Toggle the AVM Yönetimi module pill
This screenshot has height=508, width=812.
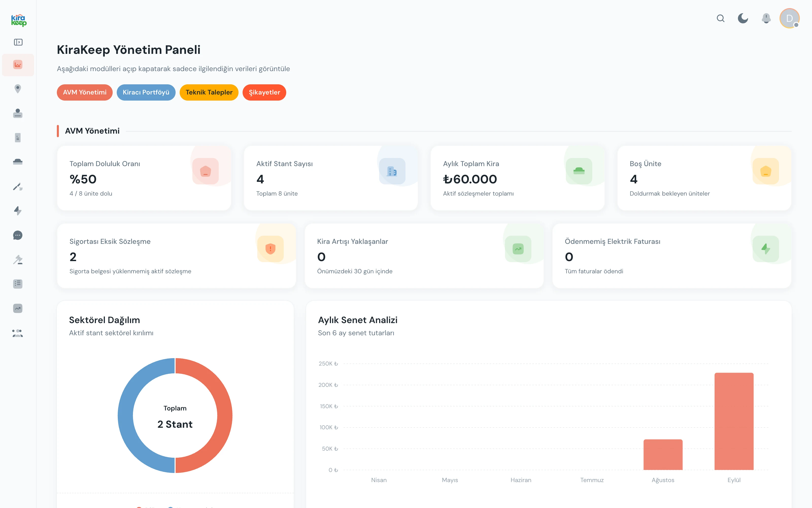click(x=84, y=92)
